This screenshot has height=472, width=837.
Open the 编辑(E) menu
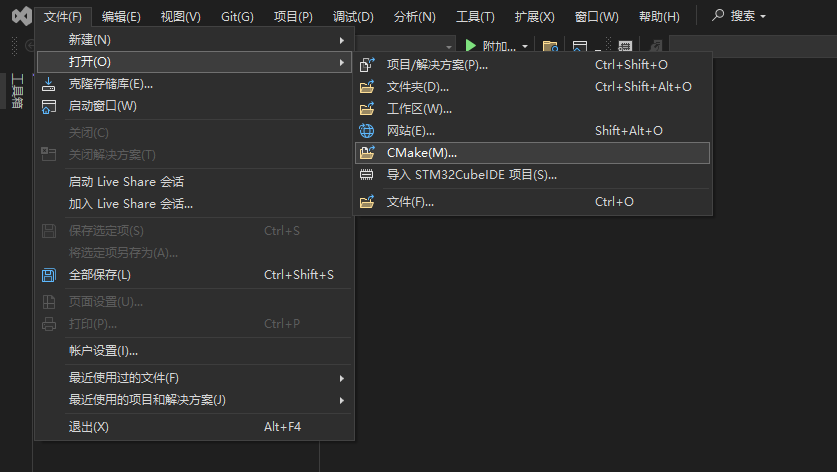point(121,17)
